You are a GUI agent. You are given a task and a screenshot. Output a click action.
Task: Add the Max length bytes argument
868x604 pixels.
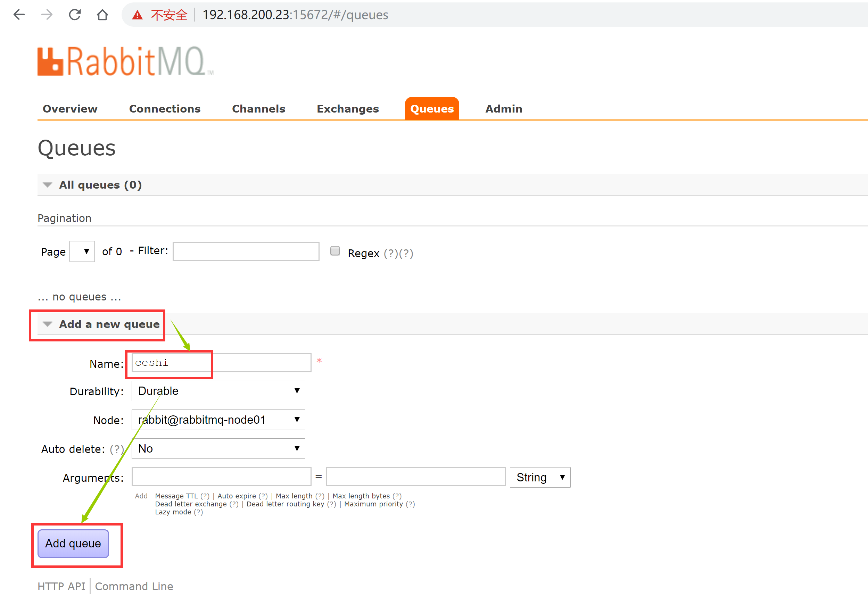(361, 496)
